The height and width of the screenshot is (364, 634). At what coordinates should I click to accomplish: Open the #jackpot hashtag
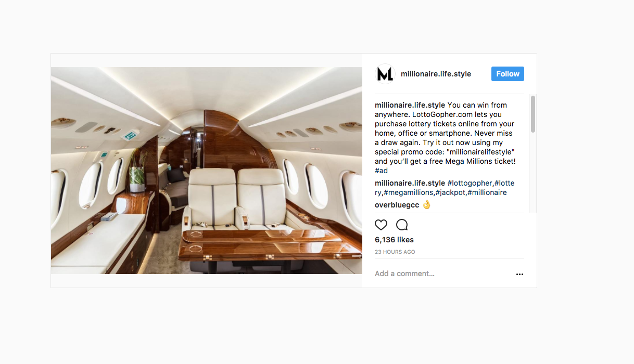point(450,192)
